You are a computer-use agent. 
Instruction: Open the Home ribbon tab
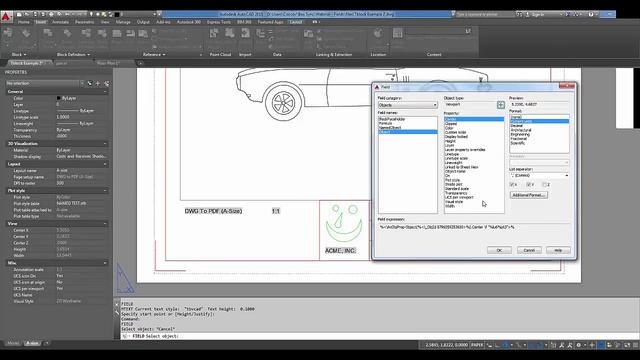click(x=23, y=22)
